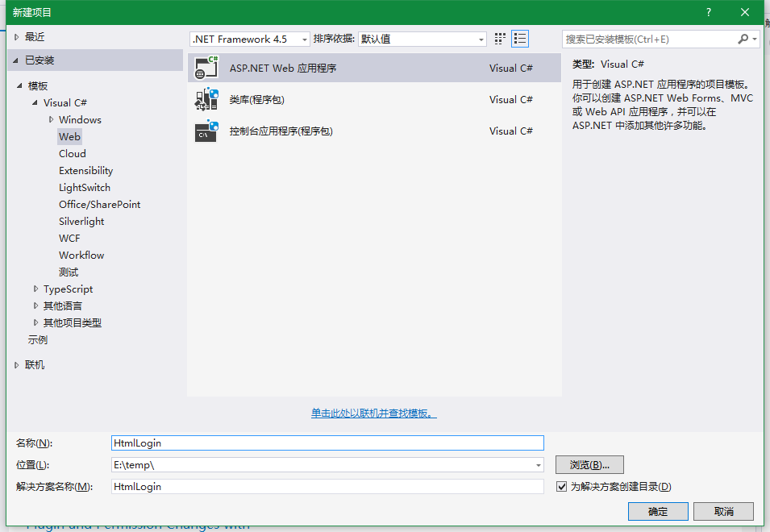Switch to medium icons list view
The height and width of the screenshot is (532, 770).
[520, 39]
